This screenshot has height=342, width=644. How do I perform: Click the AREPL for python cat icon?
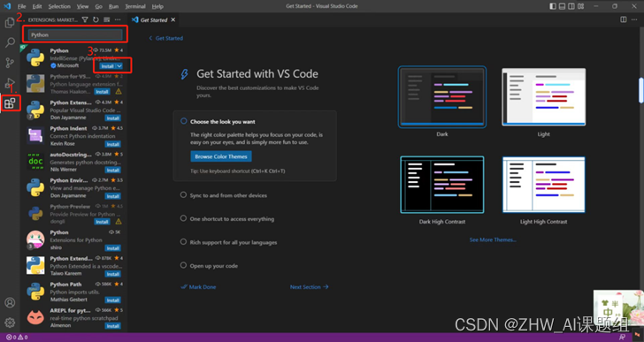[x=35, y=317]
